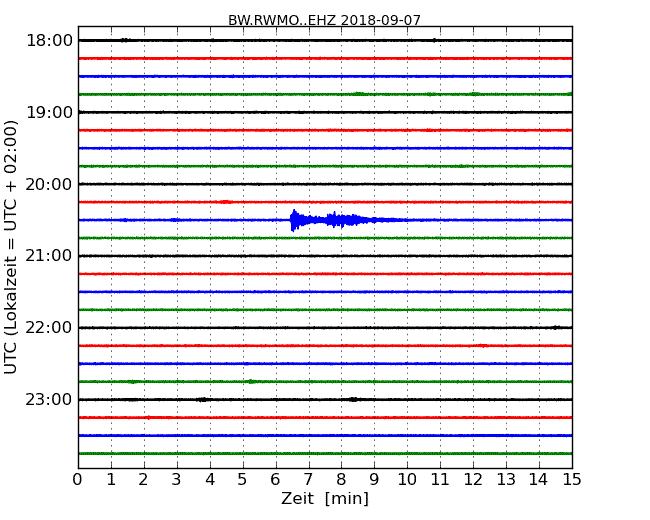This screenshot has width=650, height=520.
Task: Click the x-axis tick label 11
Action: point(440,479)
